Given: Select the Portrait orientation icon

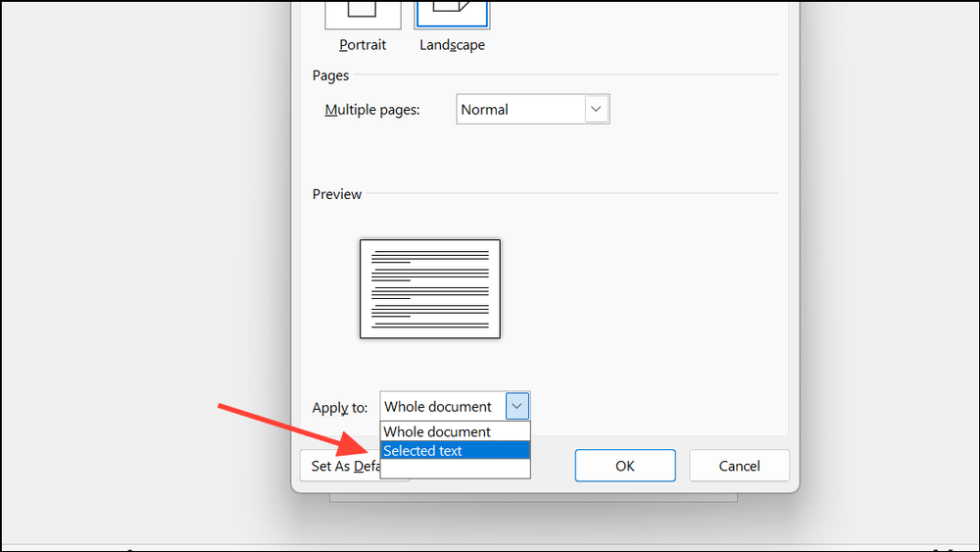Looking at the screenshot, I should coord(363,15).
